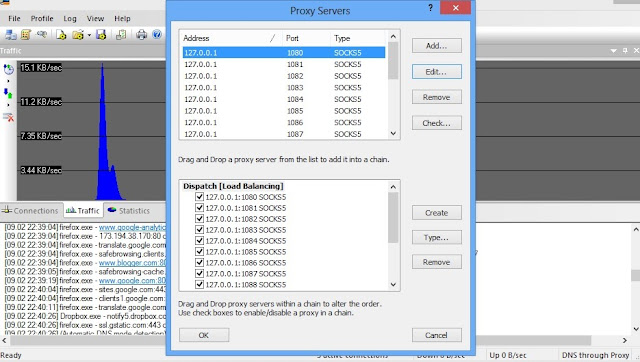Open the Profile menu
640x362 pixels.
[x=42, y=18]
